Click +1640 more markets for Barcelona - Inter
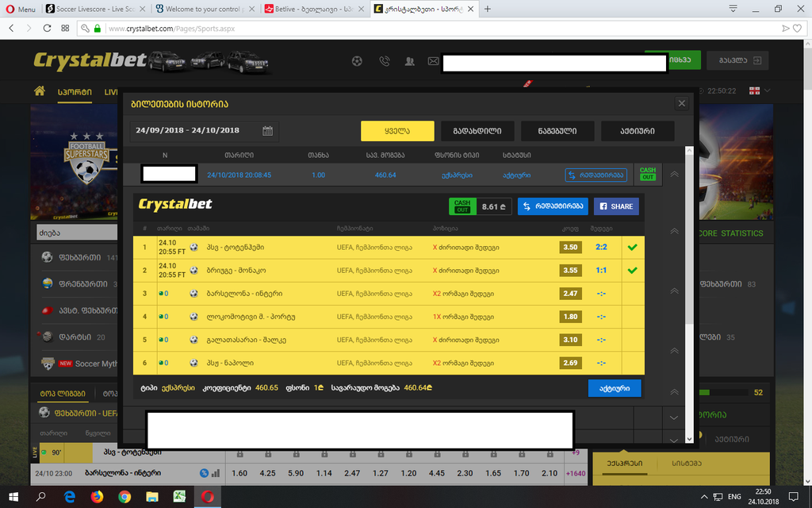Image resolution: width=812 pixels, height=508 pixels. pyautogui.click(x=576, y=473)
